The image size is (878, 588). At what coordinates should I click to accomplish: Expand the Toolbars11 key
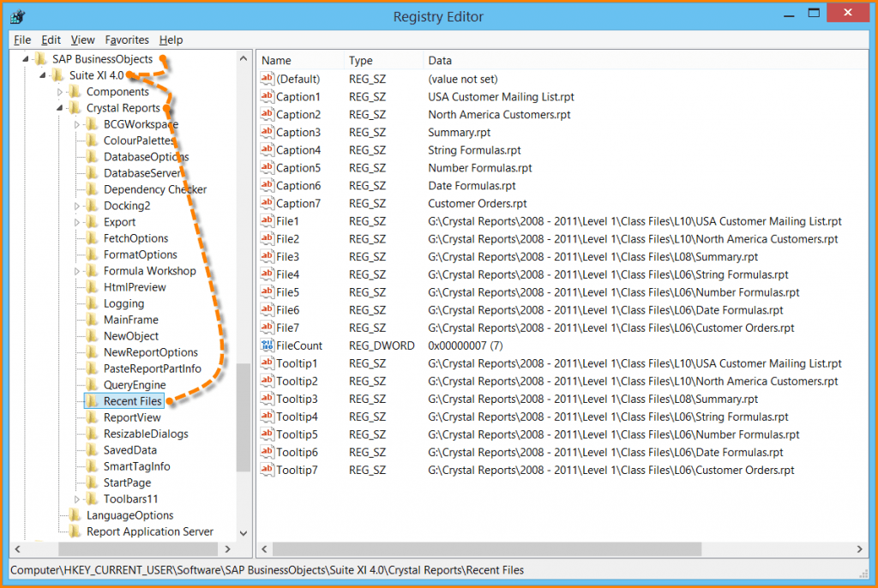[x=76, y=498]
